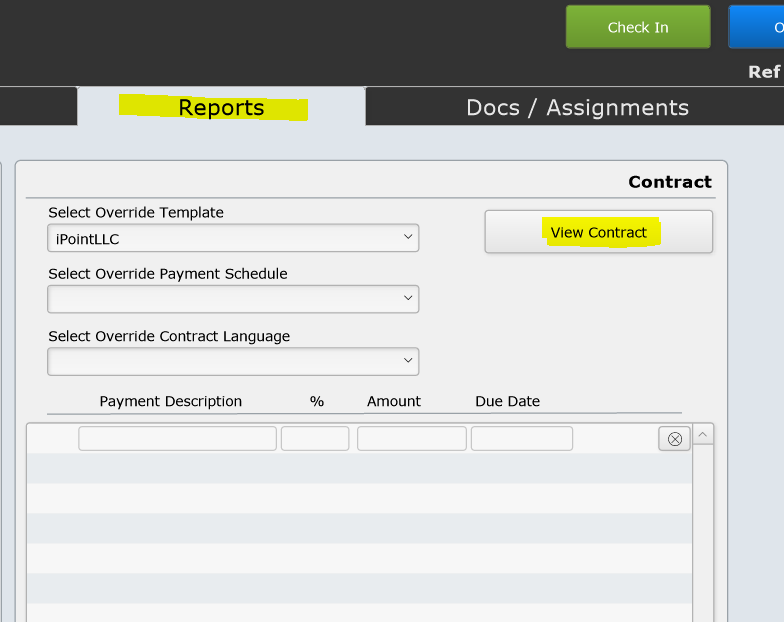
Task: Click the Select Override Template label
Action: point(136,212)
